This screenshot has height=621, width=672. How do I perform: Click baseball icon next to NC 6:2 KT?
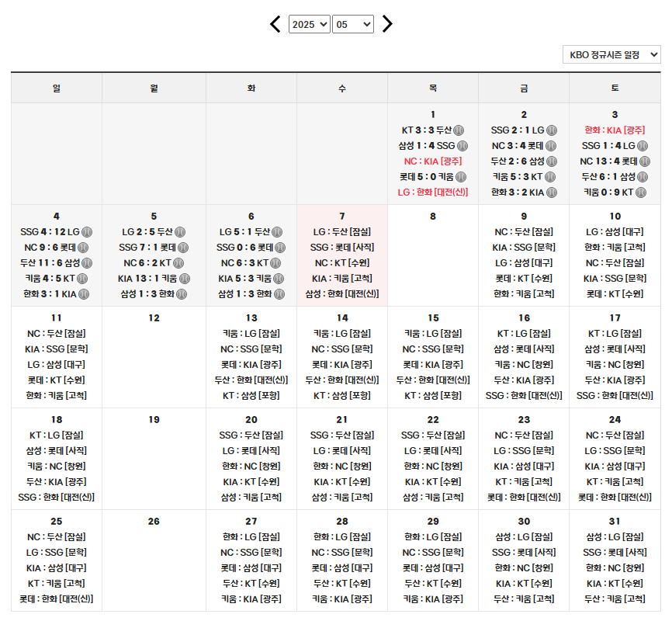pos(178,263)
